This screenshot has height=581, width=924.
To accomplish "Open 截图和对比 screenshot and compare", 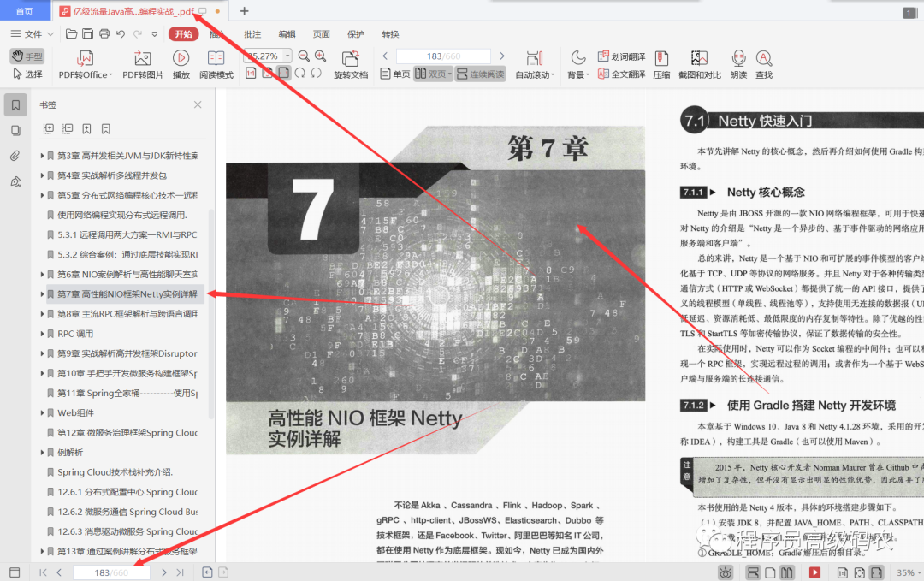I will pos(700,65).
